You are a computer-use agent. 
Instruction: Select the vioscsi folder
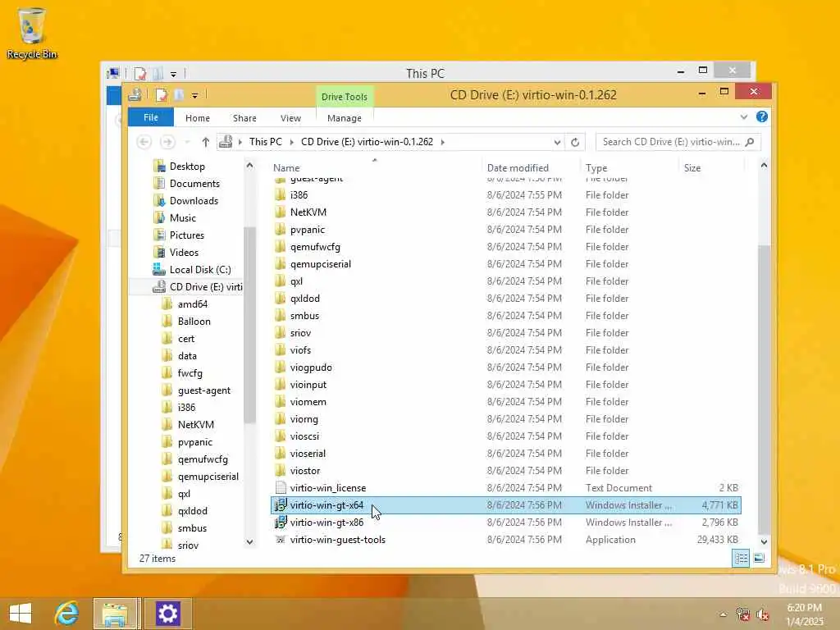click(x=505, y=436)
